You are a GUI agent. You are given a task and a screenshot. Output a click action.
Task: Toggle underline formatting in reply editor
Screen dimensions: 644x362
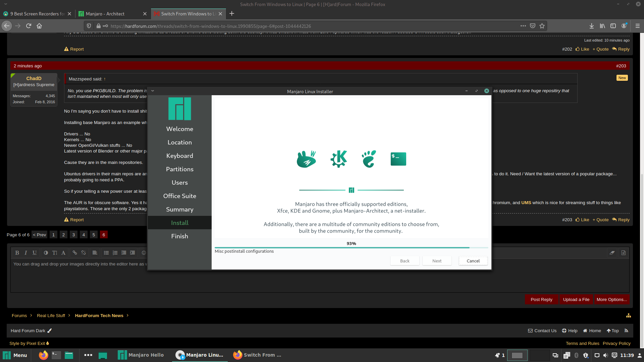pyautogui.click(x=35, y=253)
